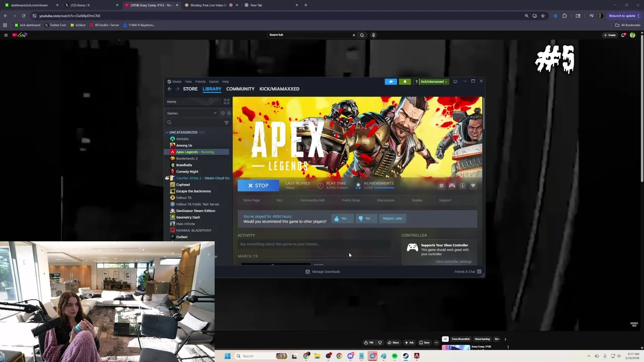Open Steam announcements megaphone button
The width and height of the screenshot is (644, 362).
point(391,81)
